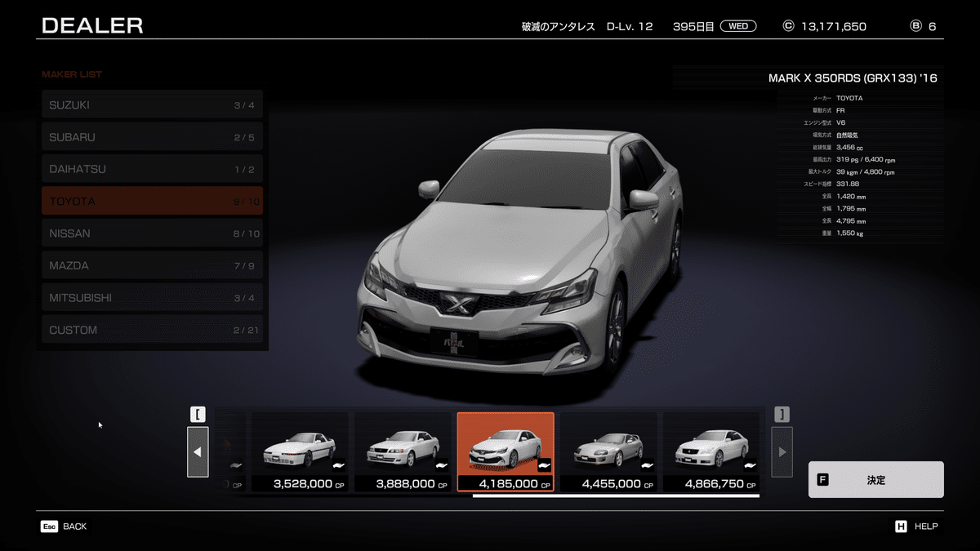The image size is (980, 551).
Task: Click the MAKER LIST heading
Action: [72, 74]
